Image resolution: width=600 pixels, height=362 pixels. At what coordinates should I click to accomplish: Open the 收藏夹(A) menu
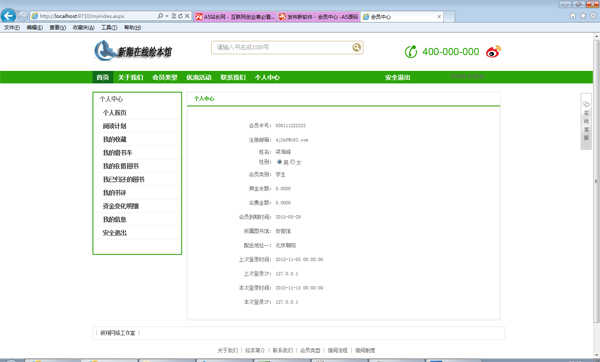click(83, 28)
